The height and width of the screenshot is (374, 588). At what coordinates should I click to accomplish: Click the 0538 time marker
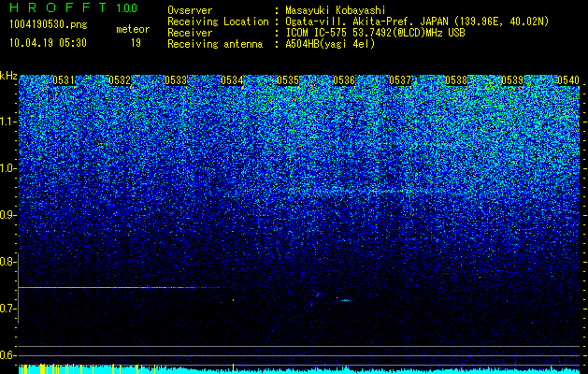pos(456,80)
